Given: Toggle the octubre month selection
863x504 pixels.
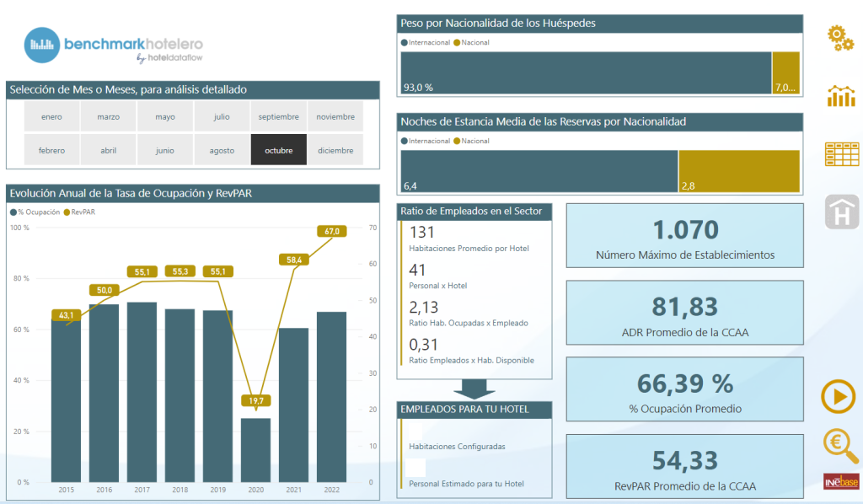Looking at the screenshot, I should coord(278,150).
